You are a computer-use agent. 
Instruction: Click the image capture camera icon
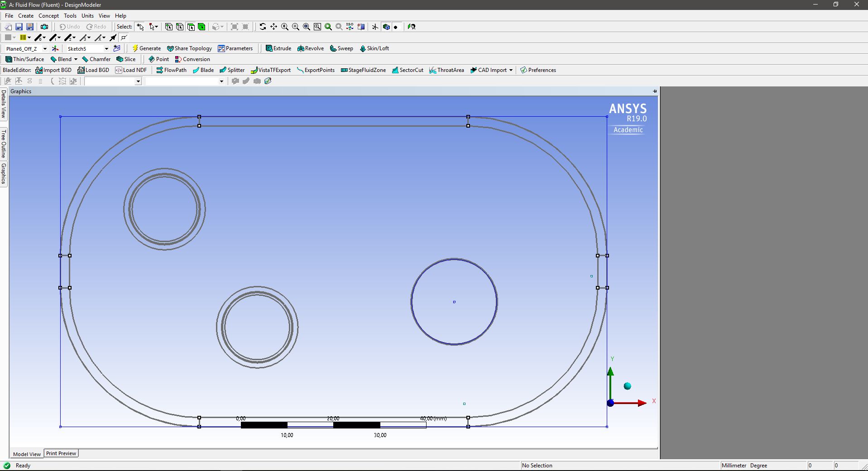44,27
